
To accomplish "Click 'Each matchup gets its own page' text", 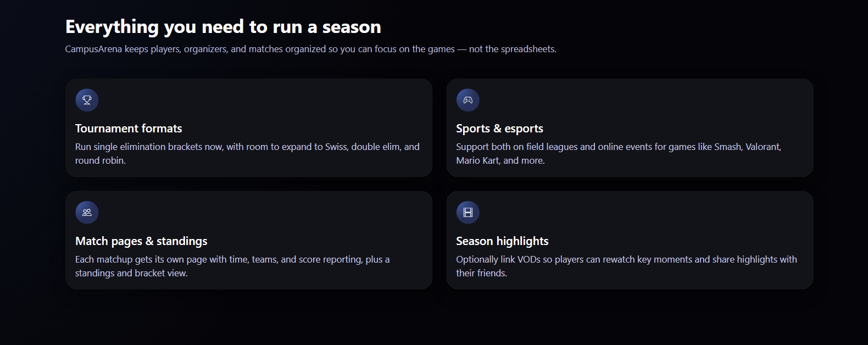I will coord(141,259).
